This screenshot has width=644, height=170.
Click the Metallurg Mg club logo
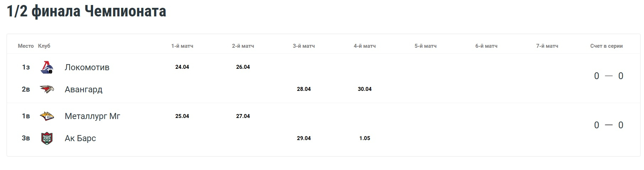pos(47,116)
